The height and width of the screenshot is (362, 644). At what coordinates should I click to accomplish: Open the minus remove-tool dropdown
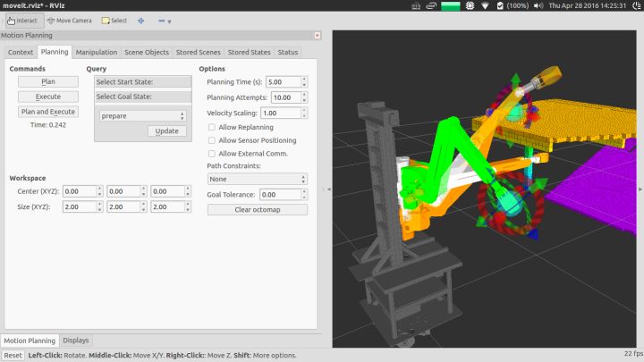165,21
